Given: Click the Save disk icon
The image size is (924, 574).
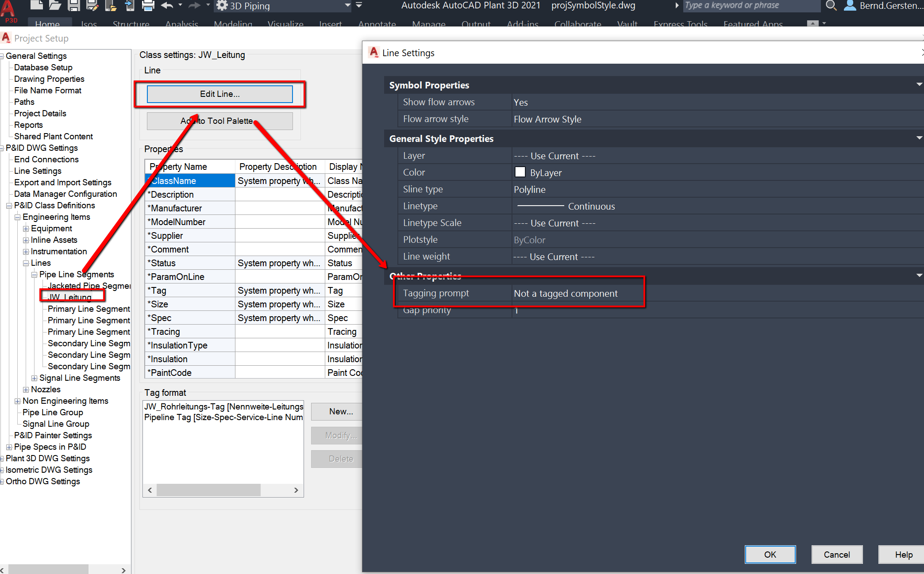Looking at the screenshot, I should pyautogui.click(x=73, y=5).
